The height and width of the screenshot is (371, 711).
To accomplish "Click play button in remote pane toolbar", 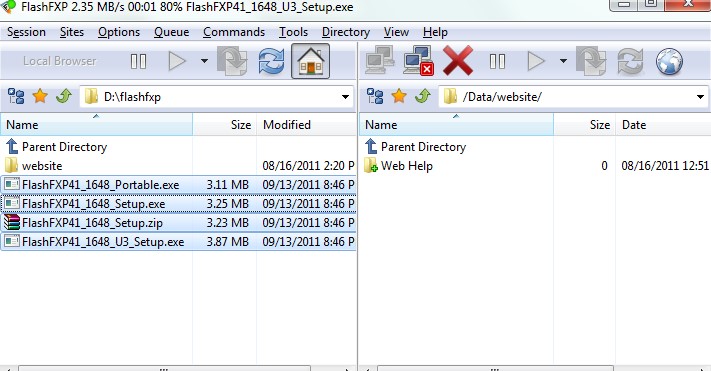I will pyautogui.click(x=536, y=61).
